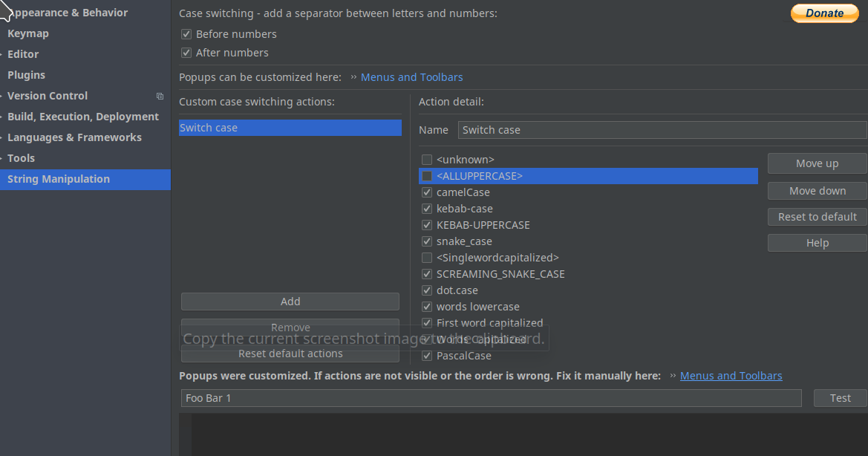This screenshot has width=868, height=456.
Task: Edit the action Name field
Action: point(662,130)
